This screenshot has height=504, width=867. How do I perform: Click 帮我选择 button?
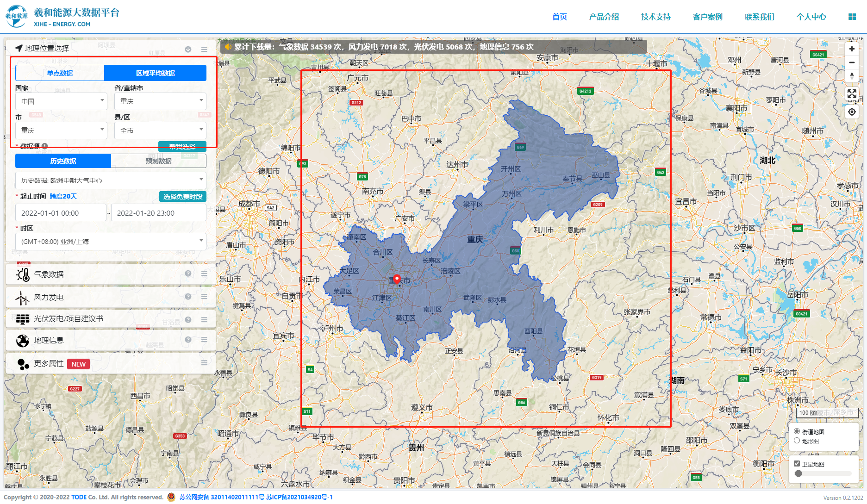pyautogui.click(x=182, y=146)
